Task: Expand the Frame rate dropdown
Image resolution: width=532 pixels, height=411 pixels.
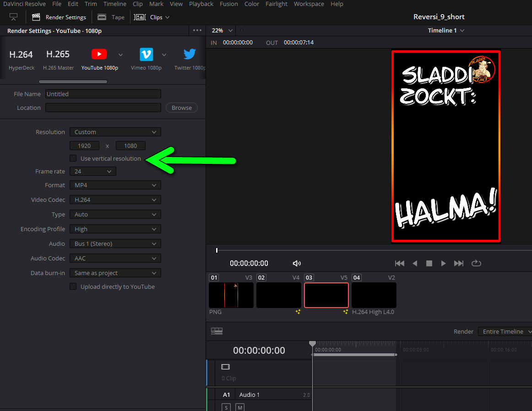Action: click(93, 172)
